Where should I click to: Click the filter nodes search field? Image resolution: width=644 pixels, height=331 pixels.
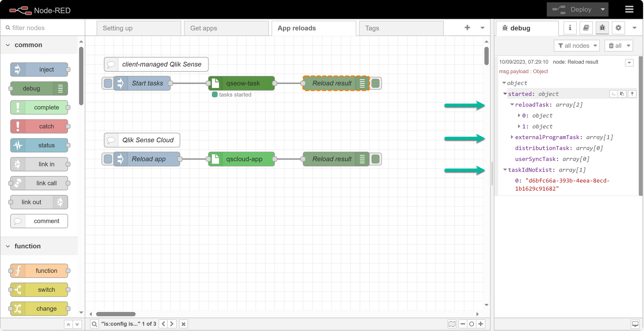click(x=43, y=28)
